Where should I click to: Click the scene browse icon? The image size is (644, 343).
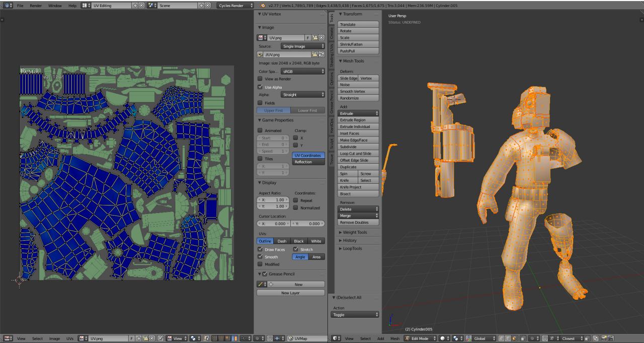152,5
